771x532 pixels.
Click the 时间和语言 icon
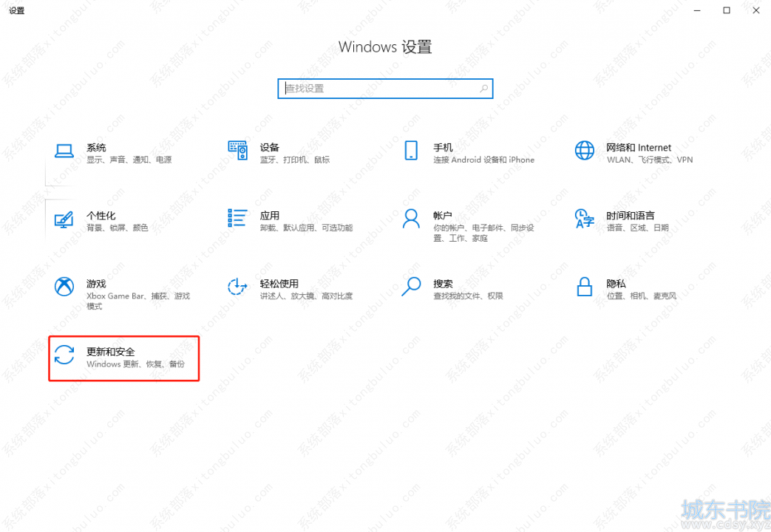[584, 218]
